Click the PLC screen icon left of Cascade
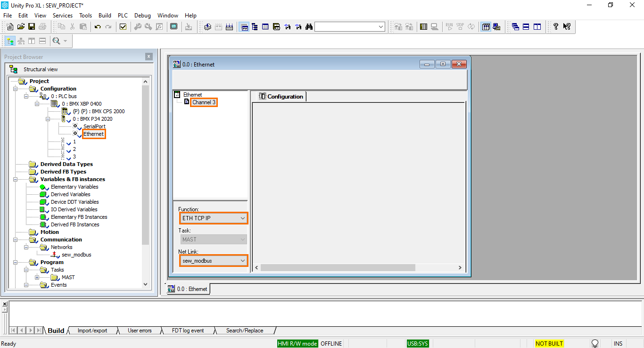Image resolution: width=644 pixels, height=348 pixels. pos(496,27)
